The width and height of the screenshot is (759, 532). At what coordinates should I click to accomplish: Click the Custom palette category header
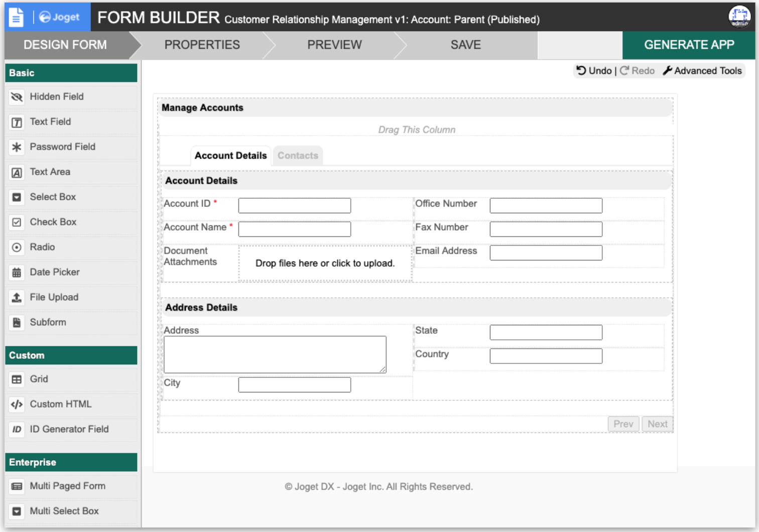point(71,355)
